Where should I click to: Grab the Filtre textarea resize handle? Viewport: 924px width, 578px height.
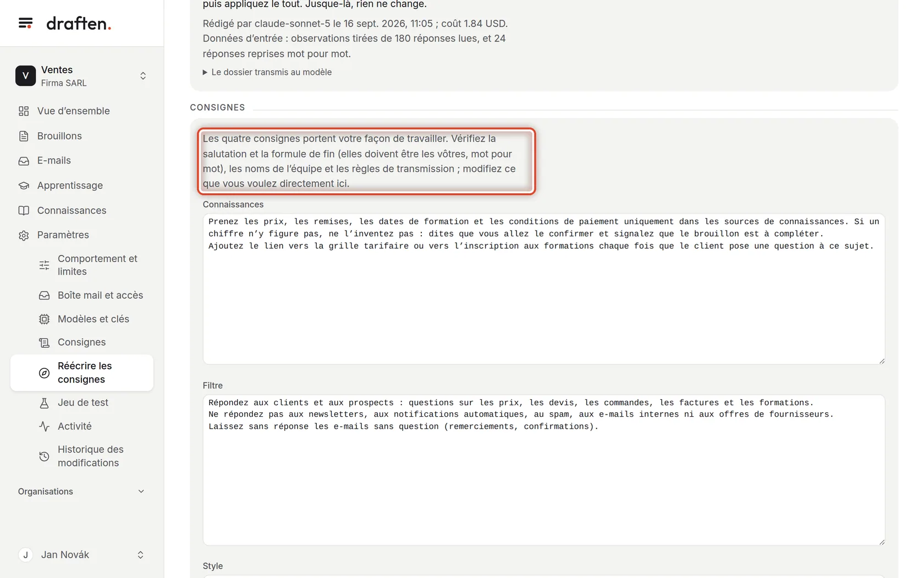coord(882,542)
